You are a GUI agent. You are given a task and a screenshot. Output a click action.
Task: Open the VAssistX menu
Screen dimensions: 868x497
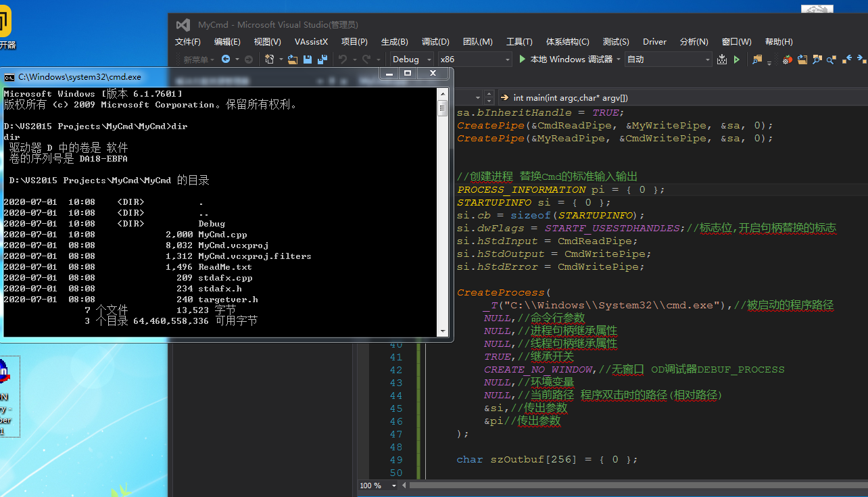tap(311, 42)
